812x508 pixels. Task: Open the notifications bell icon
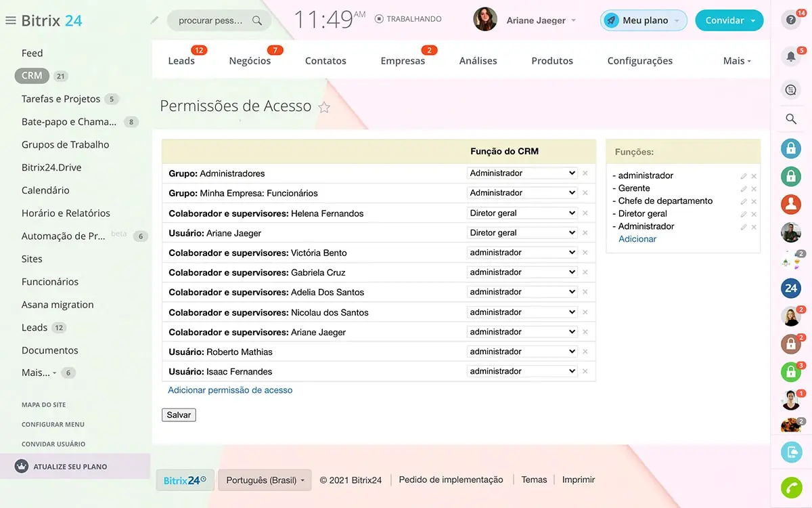[x=790, y=57]
